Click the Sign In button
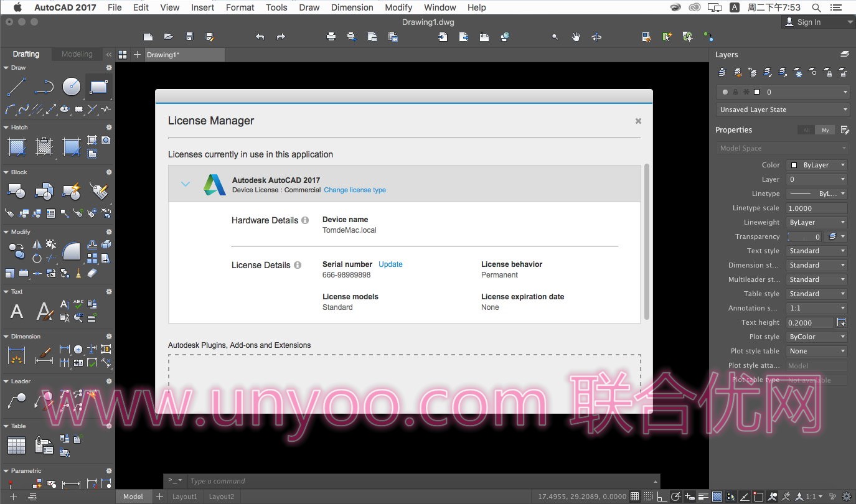This screenshot has width=856, height=504. pyautogui.click(x=817, y=22)
